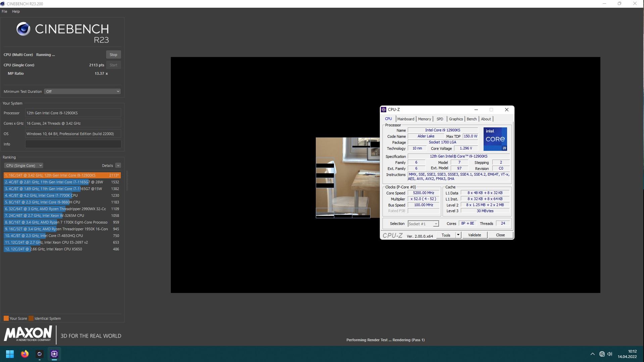This screenshot has width=644, height=362.
Task: Click the Max TDP 150.0 W value
Action: pos(470,136)
